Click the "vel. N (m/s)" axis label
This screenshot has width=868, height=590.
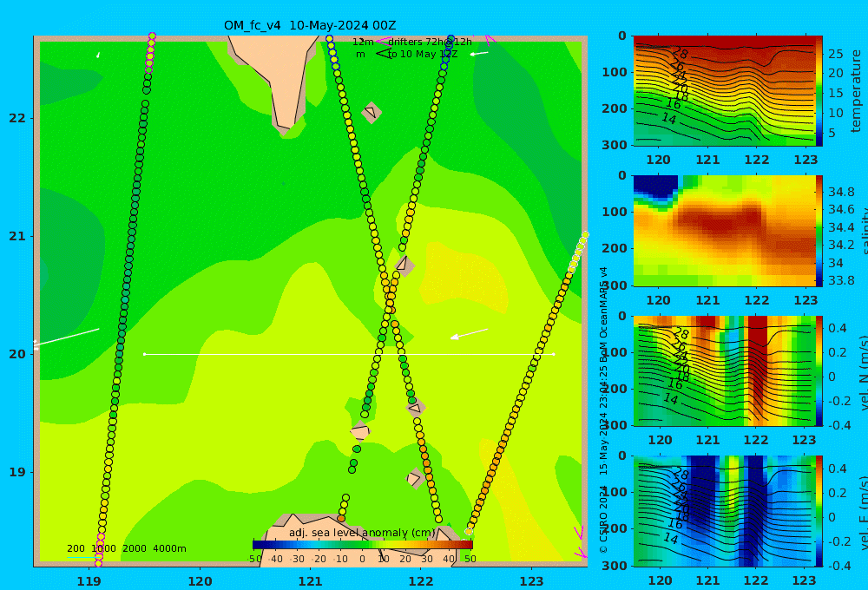(863, 372)
